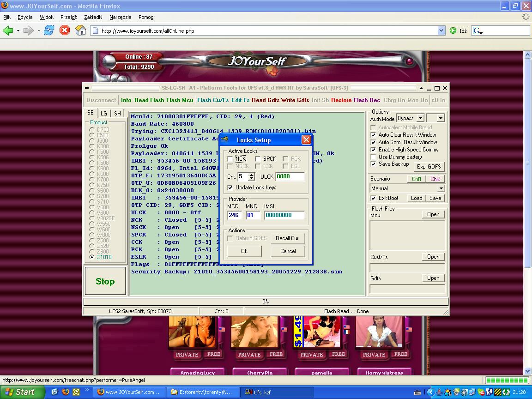Open Gdfs file
Screen dimensions: 532x399
pos(433,278)
